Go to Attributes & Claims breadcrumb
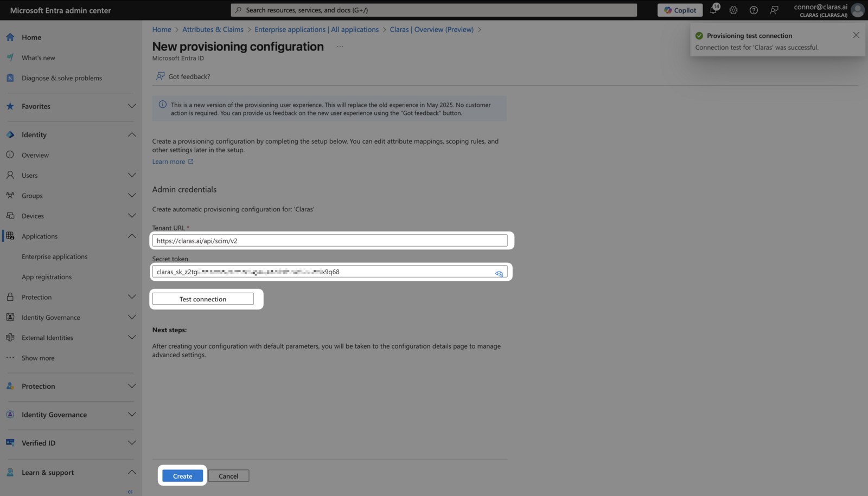868x496 pixels. pos(213,29)
